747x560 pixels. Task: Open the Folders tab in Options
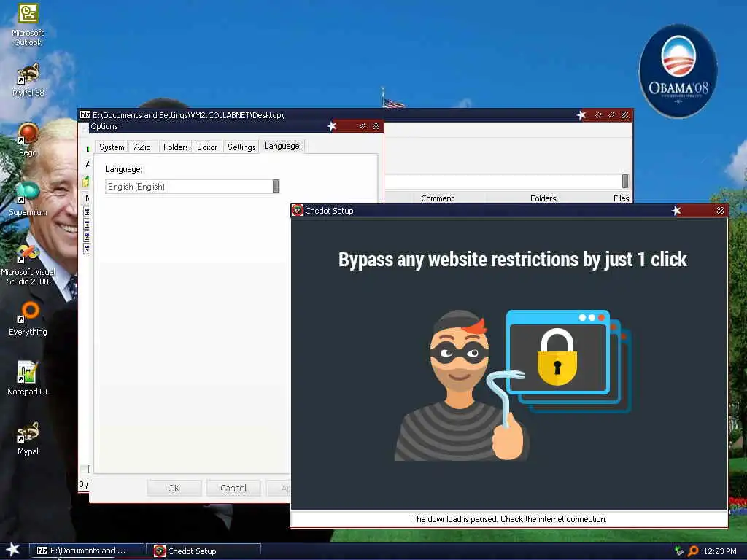176,147
